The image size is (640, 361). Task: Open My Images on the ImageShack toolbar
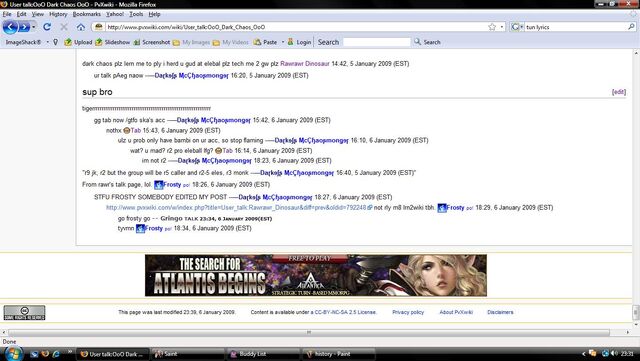(191, 42)
